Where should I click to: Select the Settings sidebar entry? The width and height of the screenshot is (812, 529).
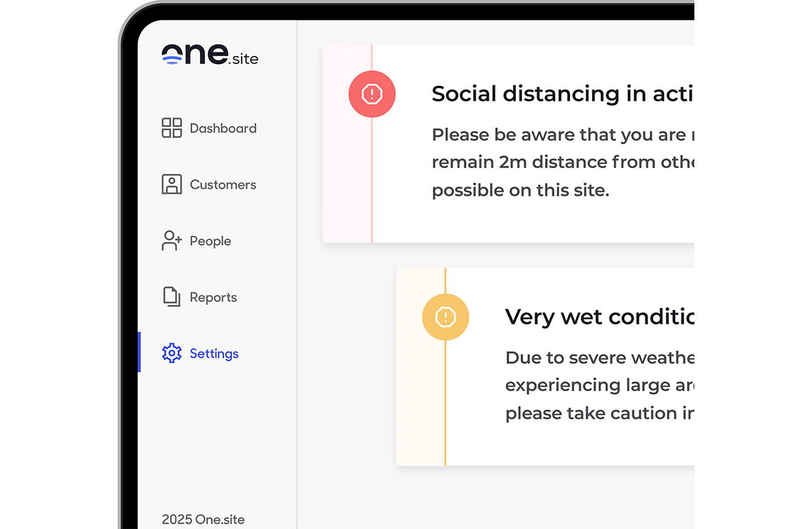(213, 353)
